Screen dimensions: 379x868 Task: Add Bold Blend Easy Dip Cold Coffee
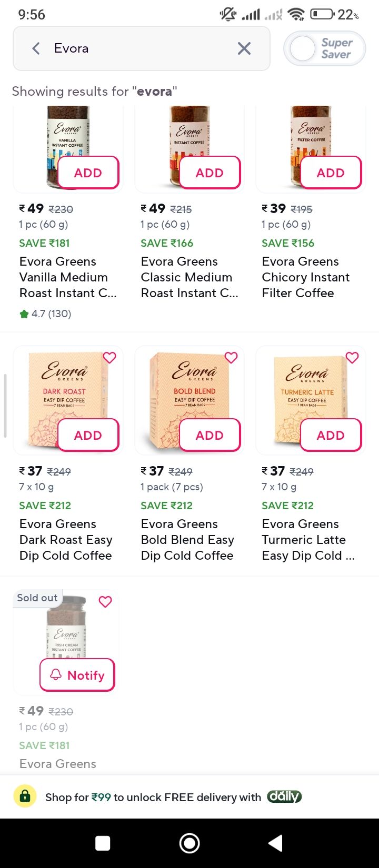coord(210,435)
